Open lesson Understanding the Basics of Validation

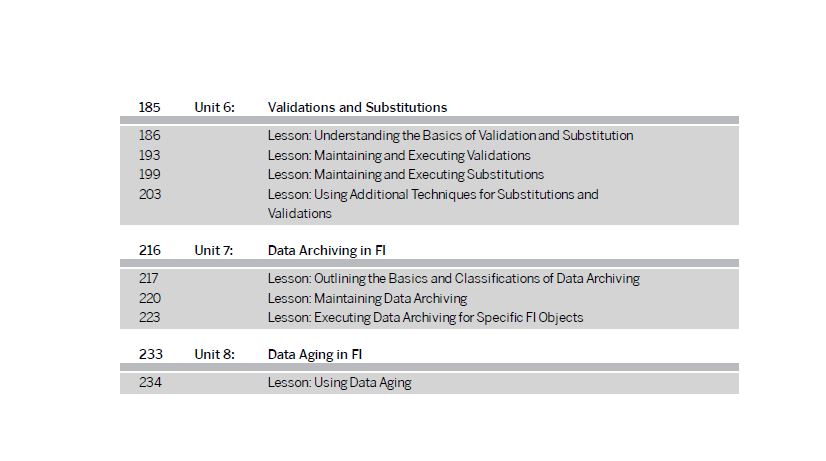tap(450, 135)
